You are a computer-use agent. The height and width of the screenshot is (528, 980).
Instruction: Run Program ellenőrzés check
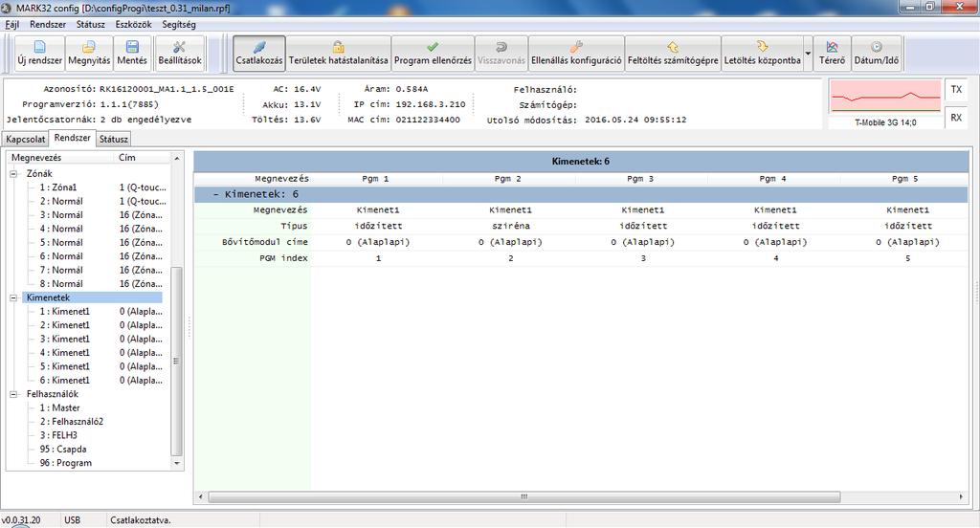(x=433, y=54)
